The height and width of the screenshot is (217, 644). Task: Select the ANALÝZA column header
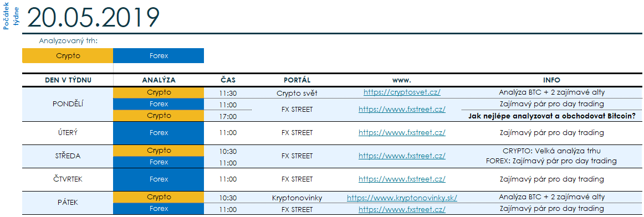pyautogui.click(x=159, y=80)
